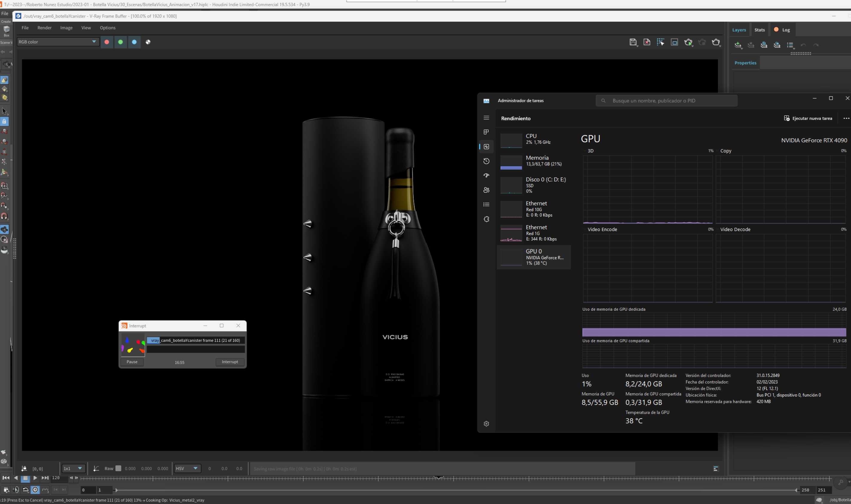Screen dimensions: 851x504
Task: Click Ejecutar nueva tarea in Task Manager
Action: (x=808, y=118)
